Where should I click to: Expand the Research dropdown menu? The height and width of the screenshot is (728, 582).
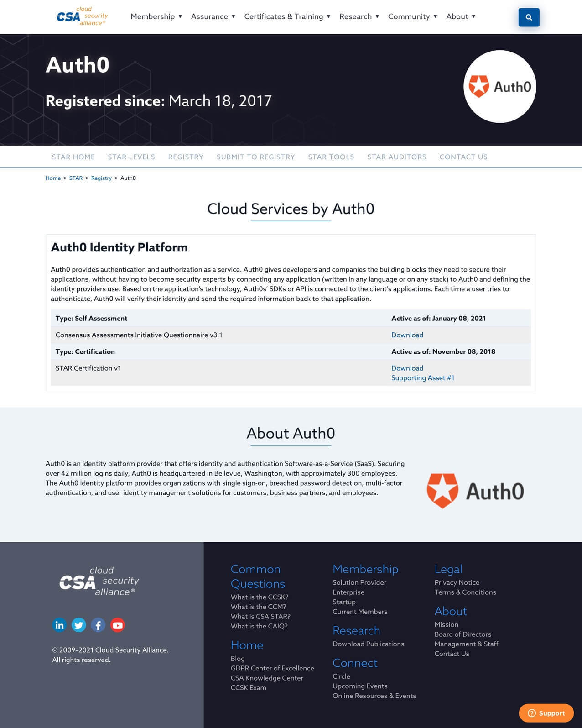(x=359, y=16)
